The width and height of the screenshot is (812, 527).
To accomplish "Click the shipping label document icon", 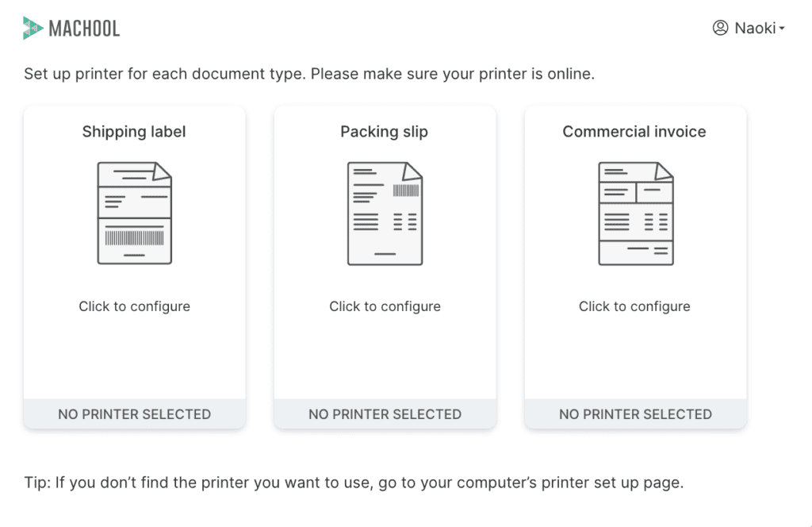I will tap(134, 212).
